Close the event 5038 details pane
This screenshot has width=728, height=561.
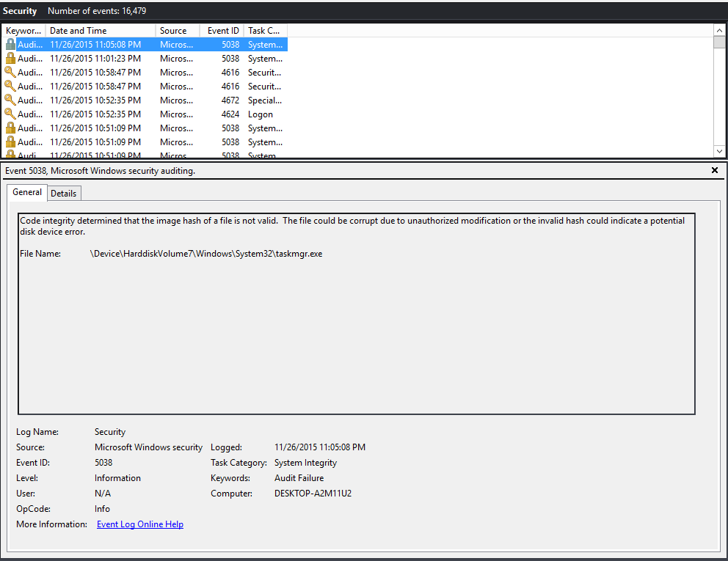715,170
